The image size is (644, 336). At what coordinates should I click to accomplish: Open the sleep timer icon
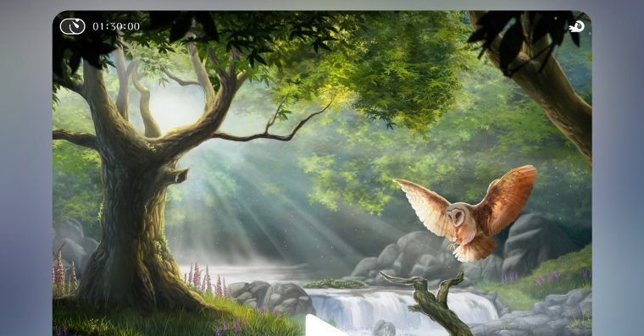[x=73, y=27]
